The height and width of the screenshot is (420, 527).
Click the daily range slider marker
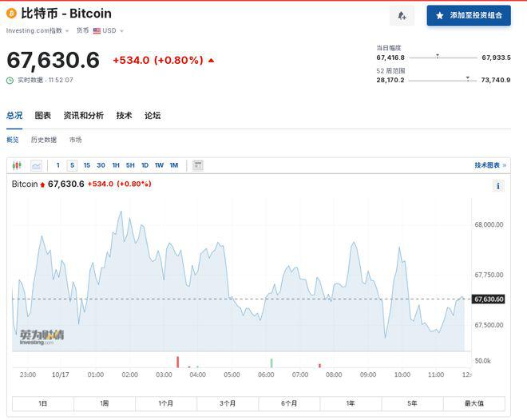(438, 56)
